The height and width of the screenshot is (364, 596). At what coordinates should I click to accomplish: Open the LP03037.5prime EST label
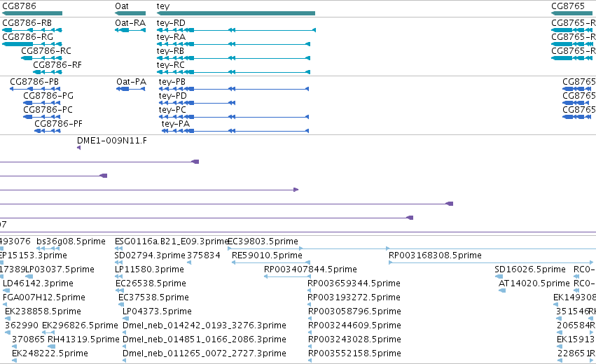pos(60,269)
